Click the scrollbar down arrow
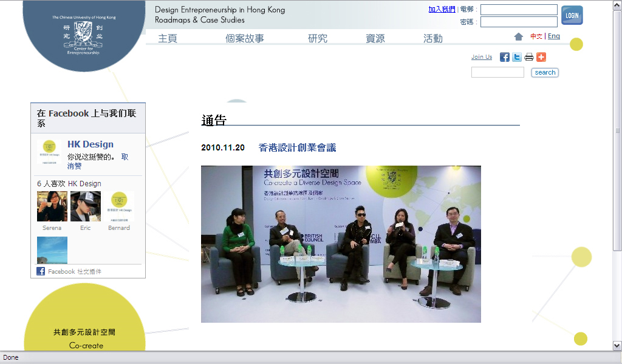This screenshot has width=622, height=364. coord(617,346)
